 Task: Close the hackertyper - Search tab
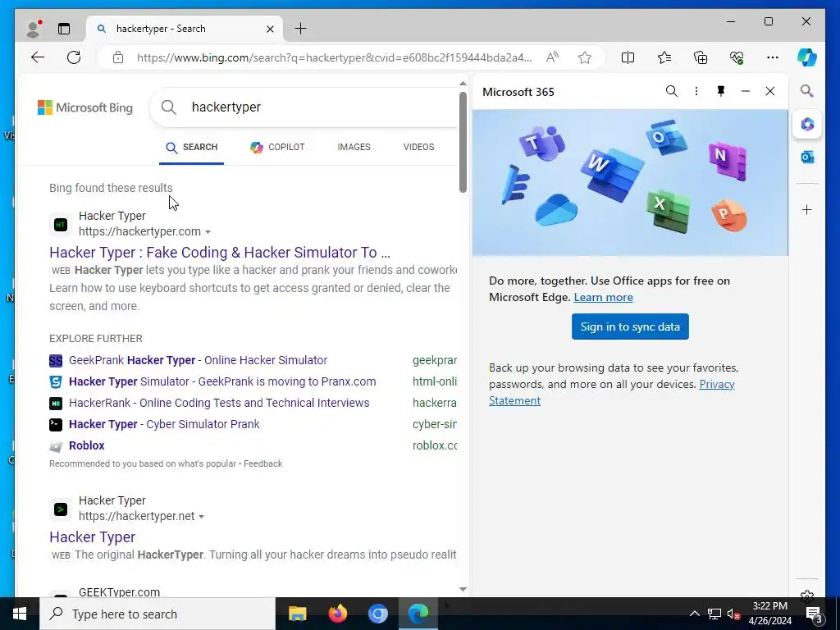tap(271, 29)
